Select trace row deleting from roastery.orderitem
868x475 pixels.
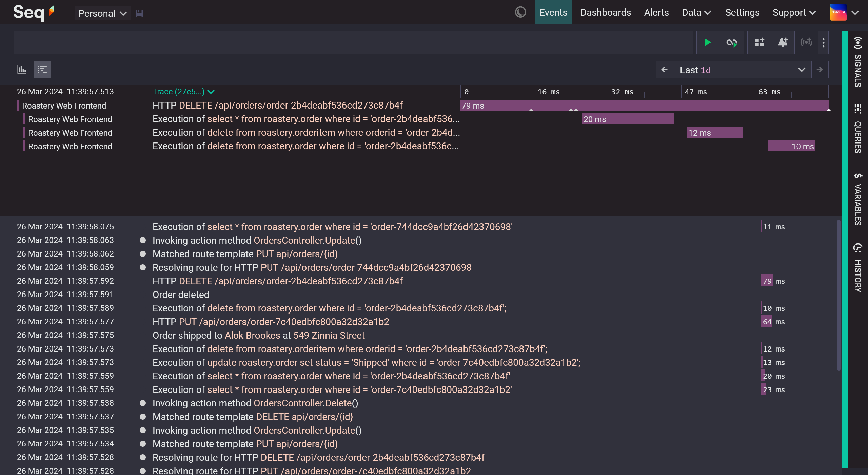[x=306, y=133]
